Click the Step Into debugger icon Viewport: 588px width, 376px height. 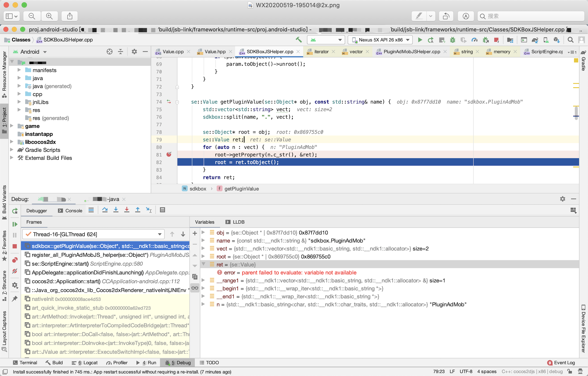(x=116, y=210)
